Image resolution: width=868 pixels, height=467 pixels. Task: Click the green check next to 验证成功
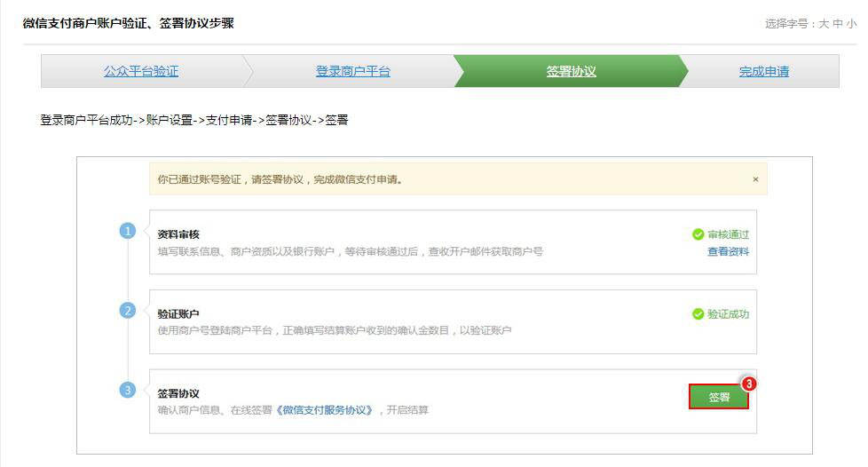[698, 314]
